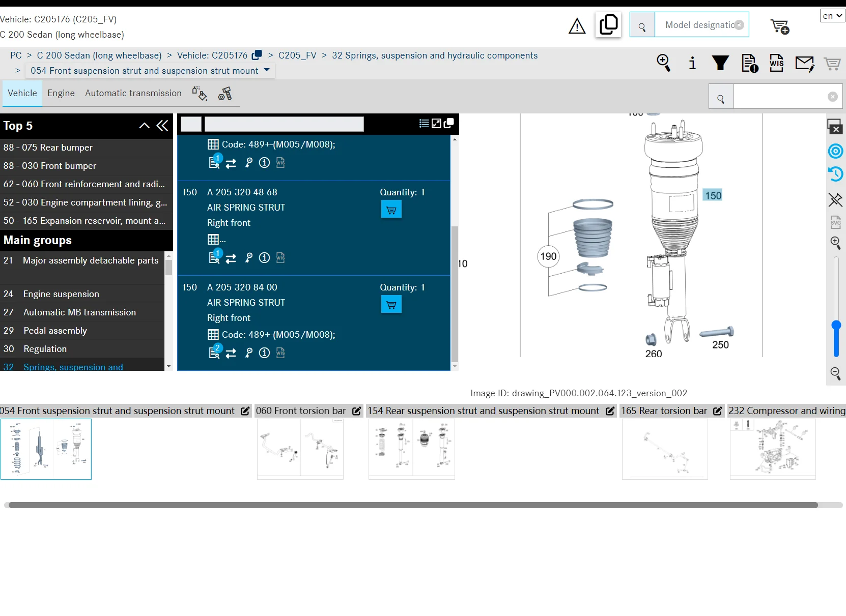Click the send mail envelope icon

[805, 64]
